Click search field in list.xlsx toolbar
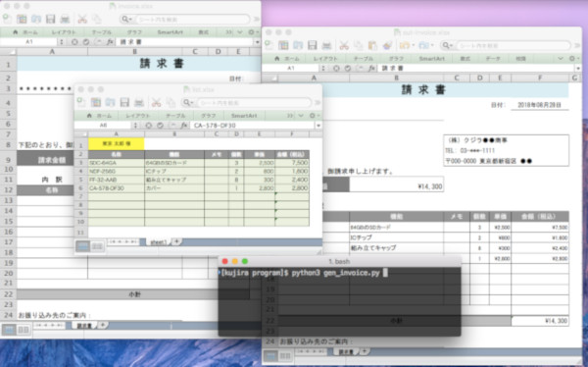 (254, 102)
